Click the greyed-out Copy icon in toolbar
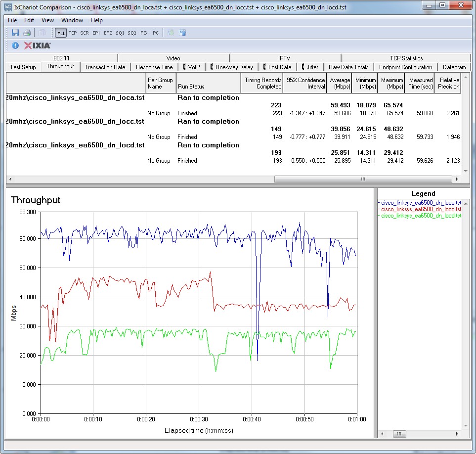This screenshot has width=476, height=454. click(x=42, y=33)
